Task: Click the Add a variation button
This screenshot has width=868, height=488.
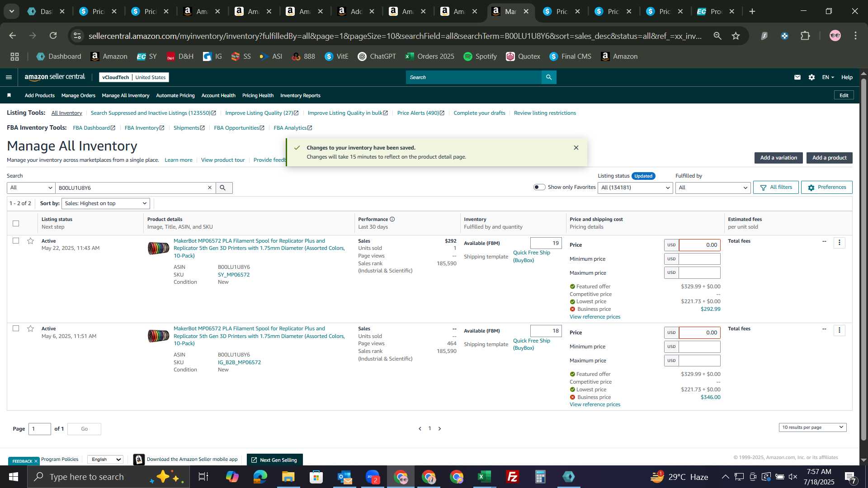Action: [x=778, y=158]
